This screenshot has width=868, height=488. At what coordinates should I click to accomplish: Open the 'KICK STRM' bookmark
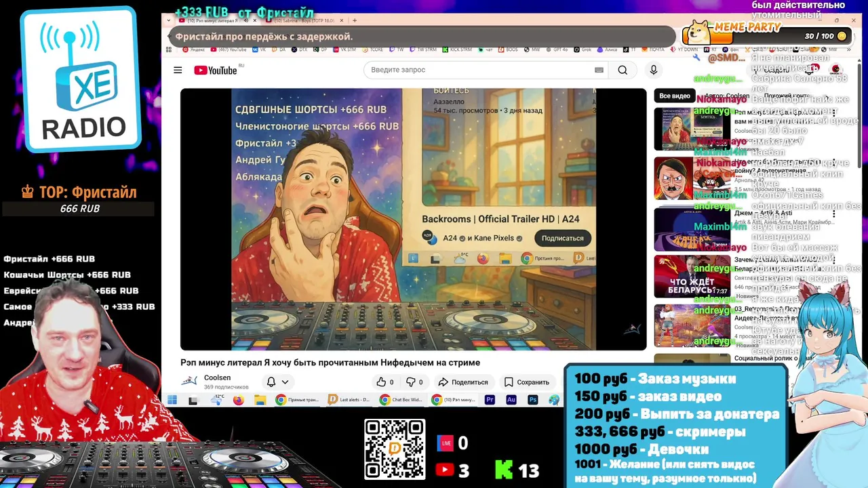pos(457,49)
